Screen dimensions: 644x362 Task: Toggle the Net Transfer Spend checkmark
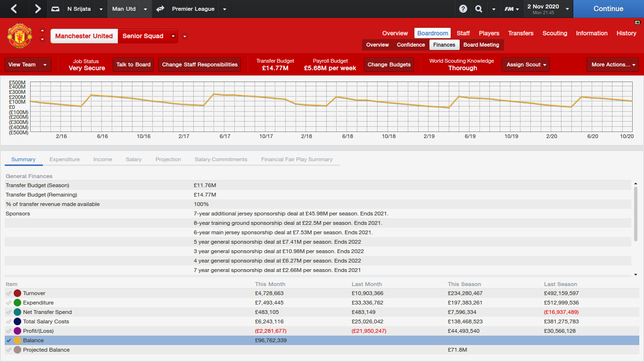[x=9, y=312]
